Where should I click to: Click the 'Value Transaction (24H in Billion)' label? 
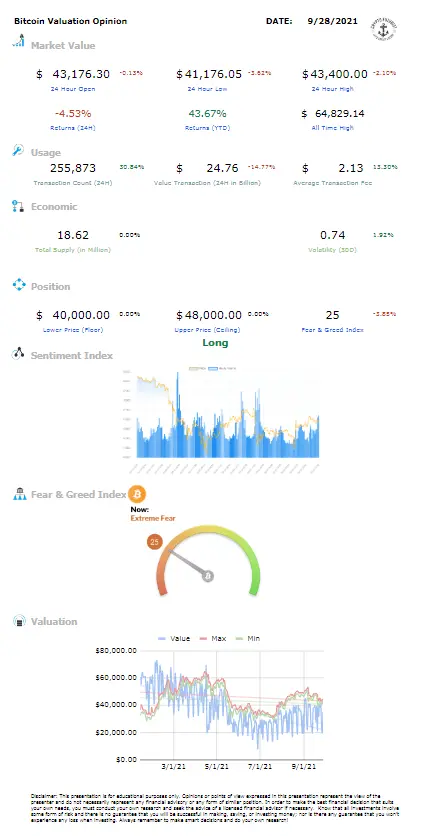pyautogui.click(x=207, y=183)
